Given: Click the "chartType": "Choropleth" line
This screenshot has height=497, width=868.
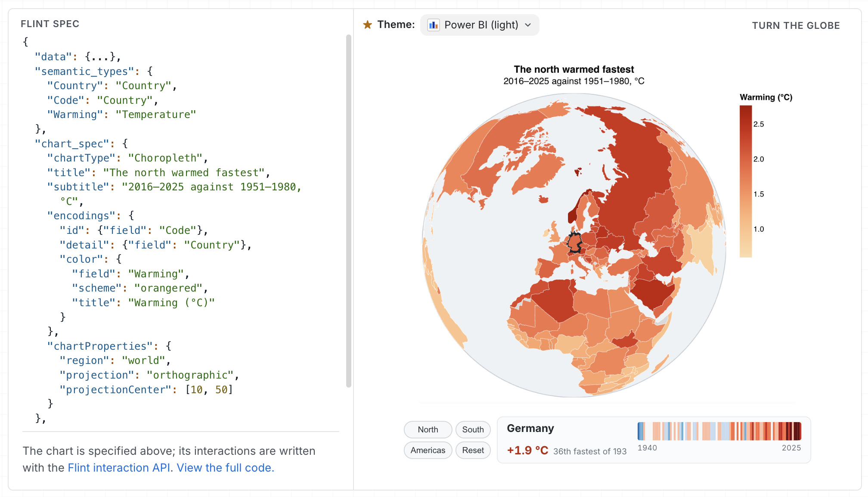Looking at the screenshot, I should [127, 158].
